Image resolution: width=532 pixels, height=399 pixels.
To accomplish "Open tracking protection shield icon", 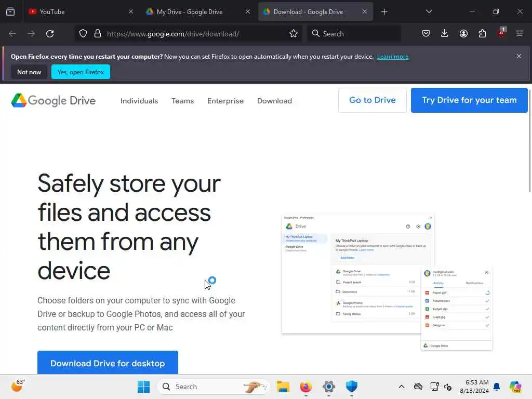I will [x=83, y=34].
